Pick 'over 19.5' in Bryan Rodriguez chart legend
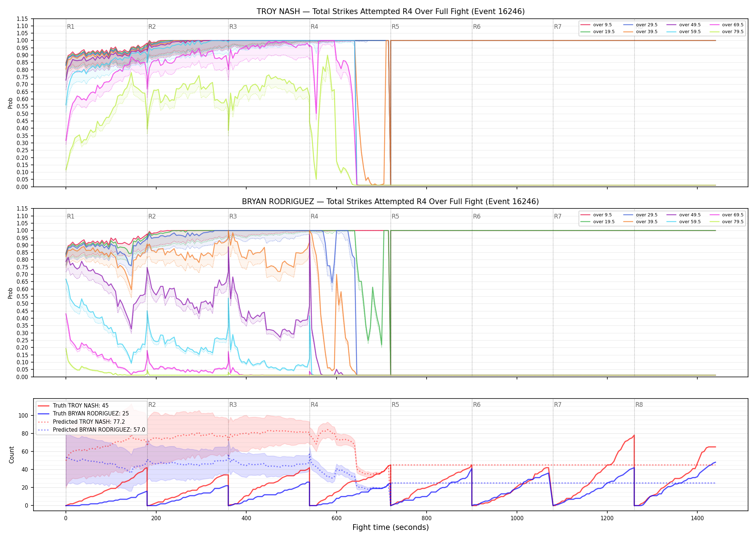Screen dimensions: 756x540 point(598,222)
